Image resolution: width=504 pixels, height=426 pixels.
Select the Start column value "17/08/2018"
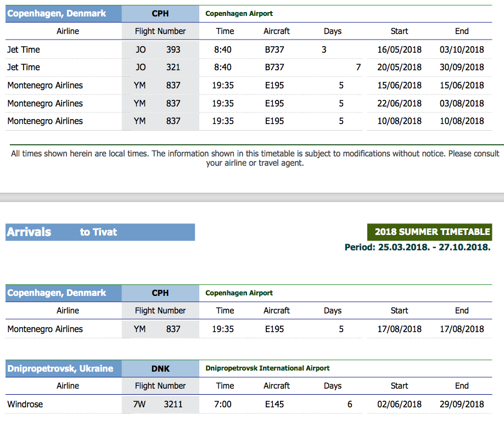(x=399, y=329)
